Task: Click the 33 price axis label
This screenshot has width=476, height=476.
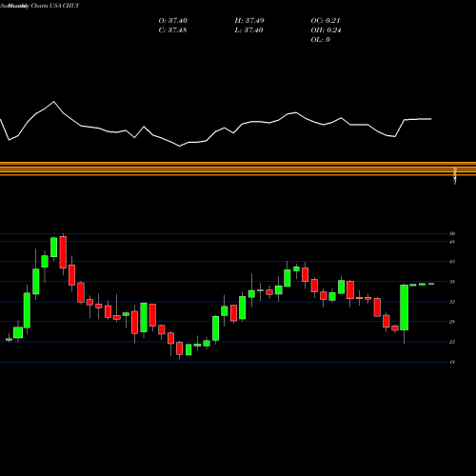Action: 452,302
